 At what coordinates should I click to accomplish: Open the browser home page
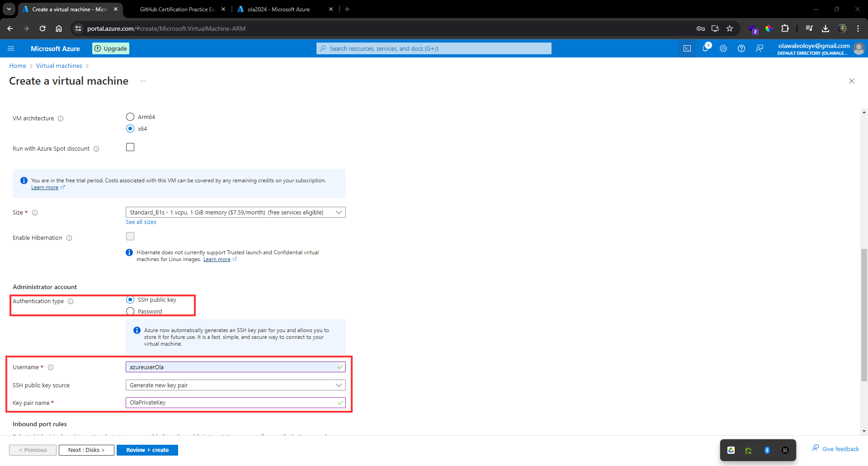tap(59, 29)
